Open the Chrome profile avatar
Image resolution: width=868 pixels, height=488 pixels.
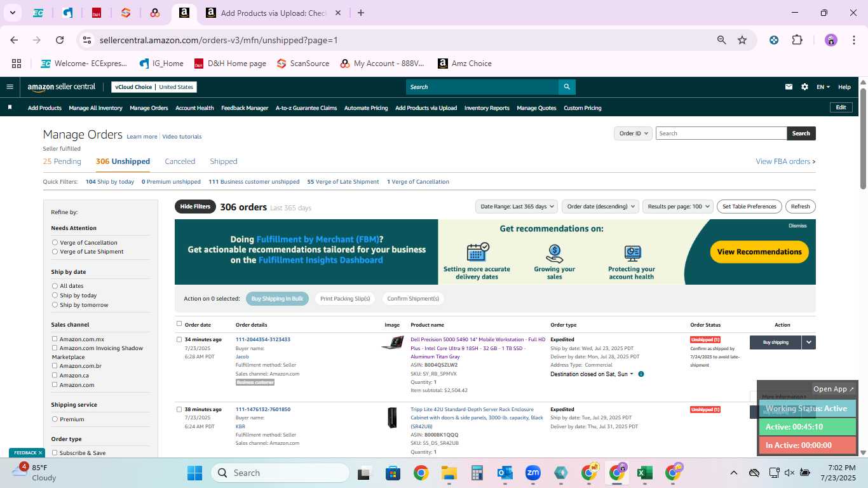[831, 40]
